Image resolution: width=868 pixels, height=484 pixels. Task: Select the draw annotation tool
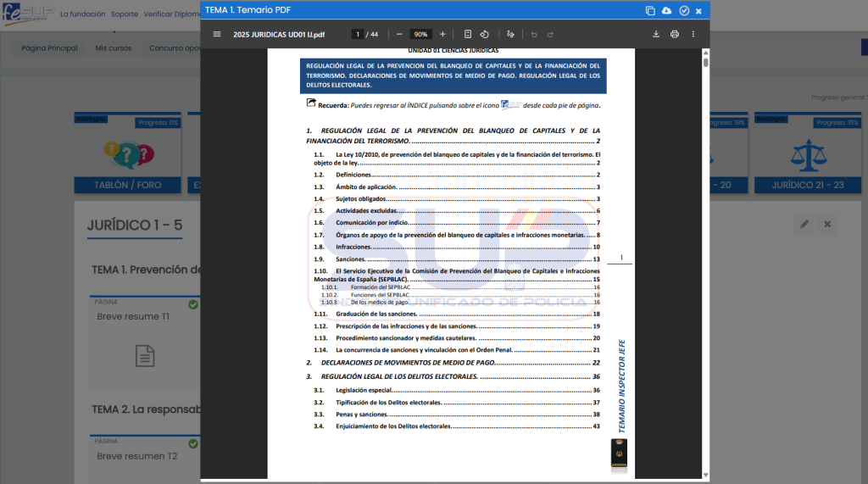tap(510, 34)
